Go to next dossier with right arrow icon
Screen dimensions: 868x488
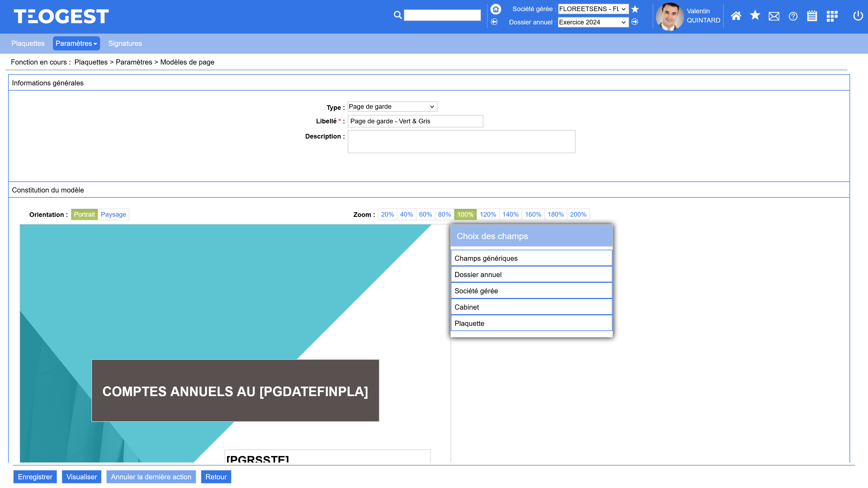pos(635,22)
